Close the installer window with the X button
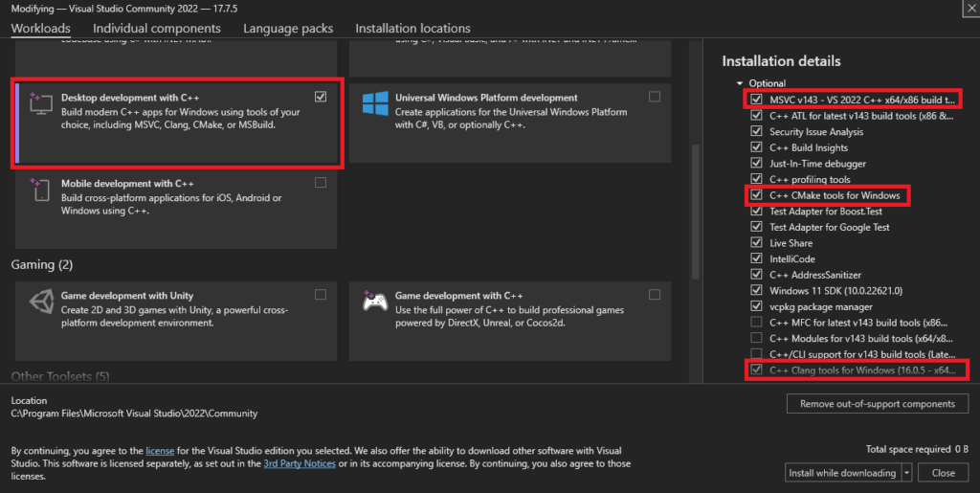 971,8
